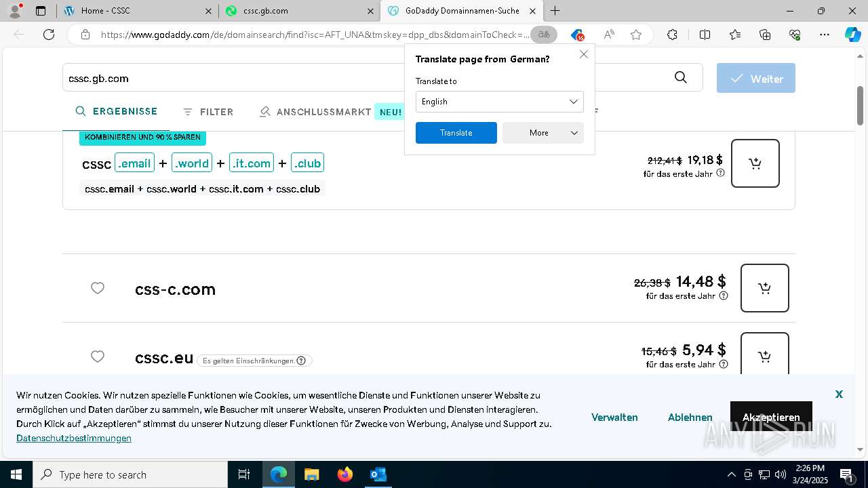Open the shopping coupons icon

(x=577, y=35)
